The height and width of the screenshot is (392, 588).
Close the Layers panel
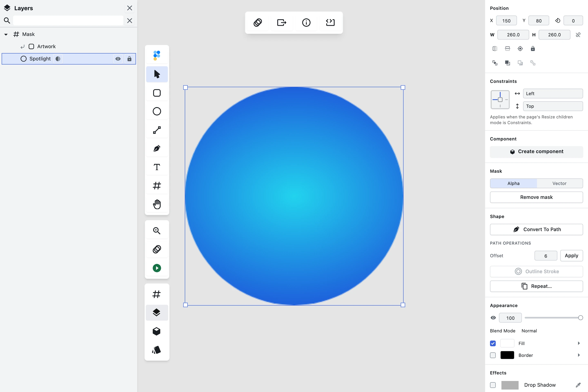tap(129, 8)
